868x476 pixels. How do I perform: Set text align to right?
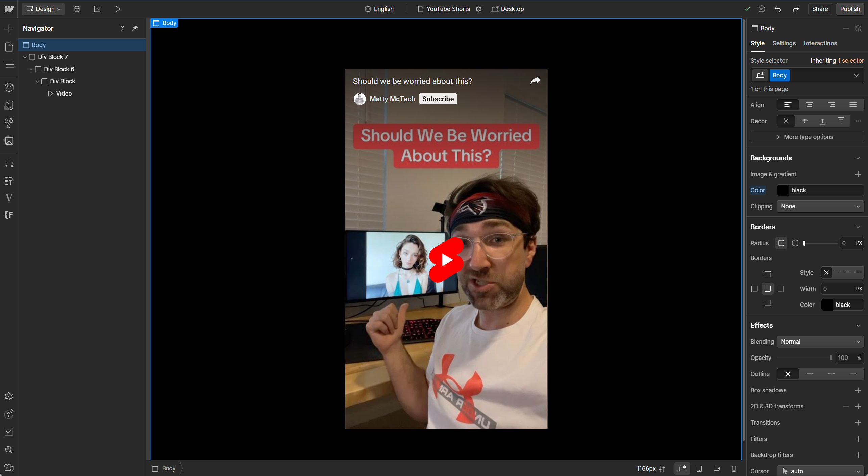pyautogui.click(x=832, y=105)
